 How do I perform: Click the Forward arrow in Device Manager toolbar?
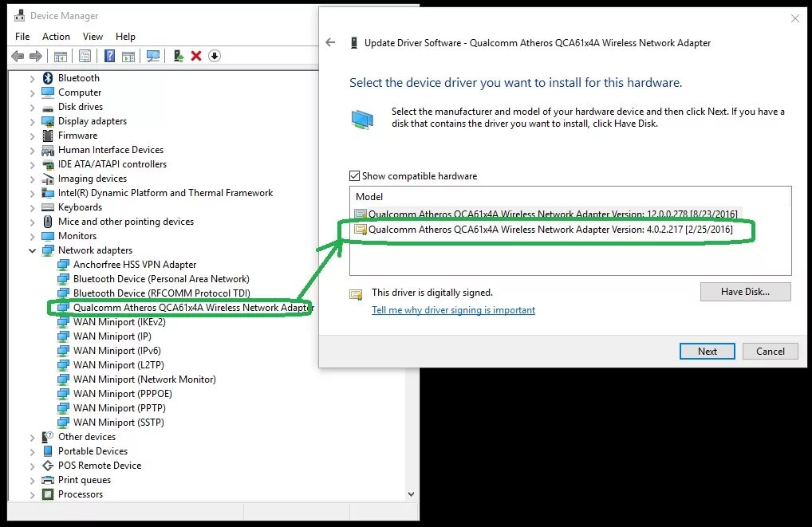click(x=36, y=56)
